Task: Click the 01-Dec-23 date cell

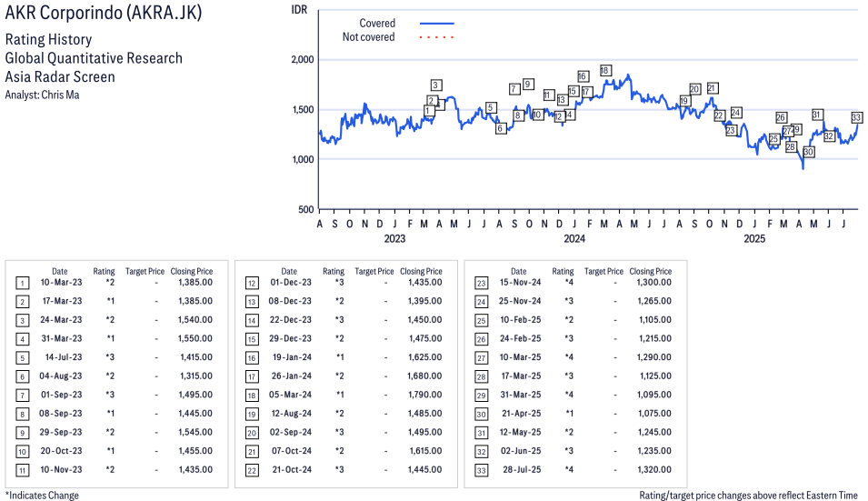Action: pos(291,283)
